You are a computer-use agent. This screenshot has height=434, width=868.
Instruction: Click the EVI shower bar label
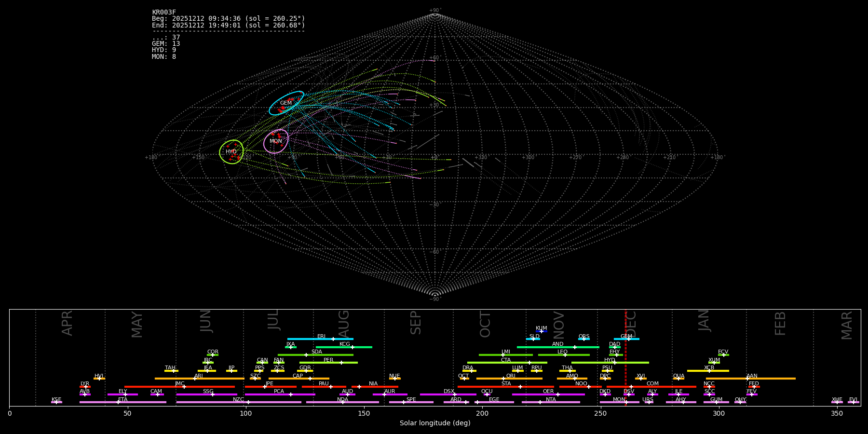pos(853,400)
